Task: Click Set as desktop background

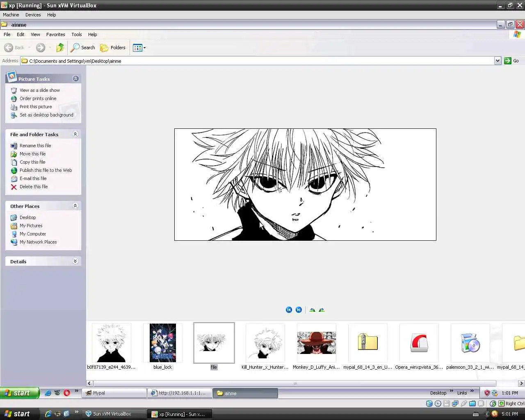Action: 46,115
